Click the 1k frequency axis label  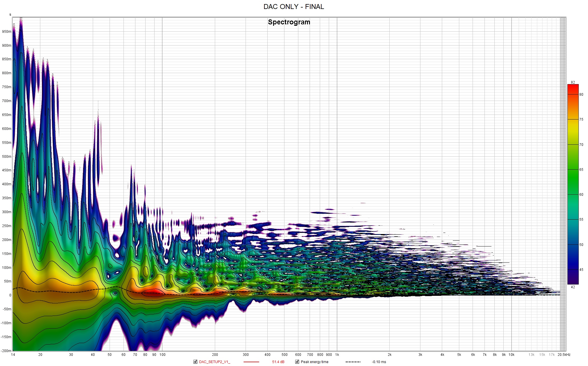click(x=337, y=355)
